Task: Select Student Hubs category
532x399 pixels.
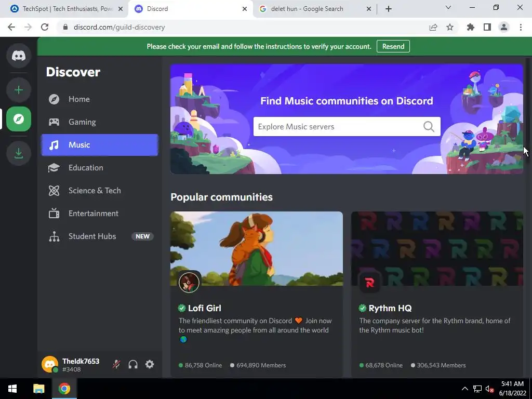Action: click(100, 236)
